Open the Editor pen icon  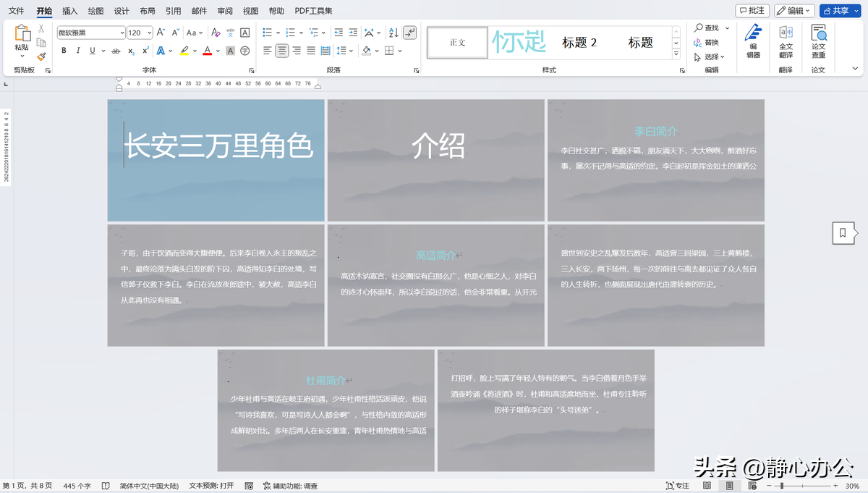point(753,33)
